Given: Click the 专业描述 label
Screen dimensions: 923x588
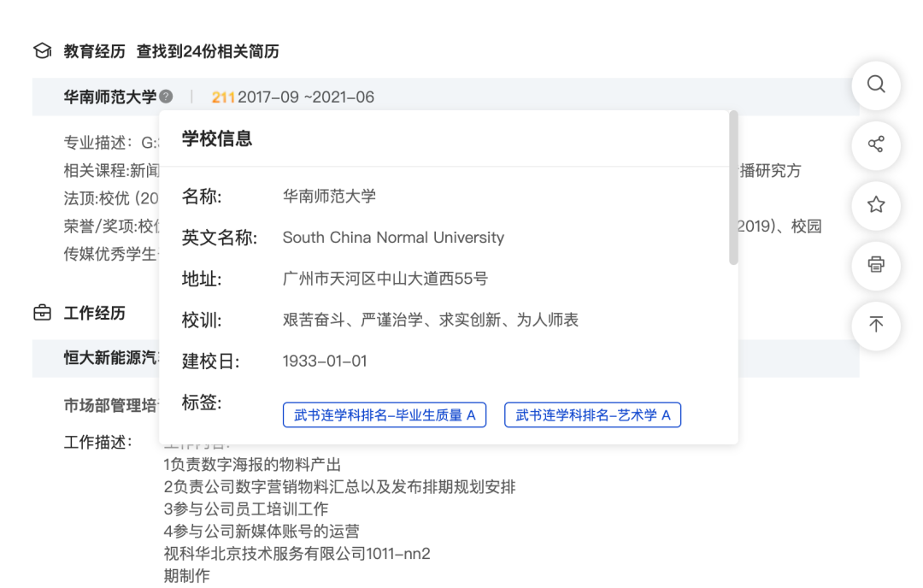Looking at the screenshot, I should 98,143.
